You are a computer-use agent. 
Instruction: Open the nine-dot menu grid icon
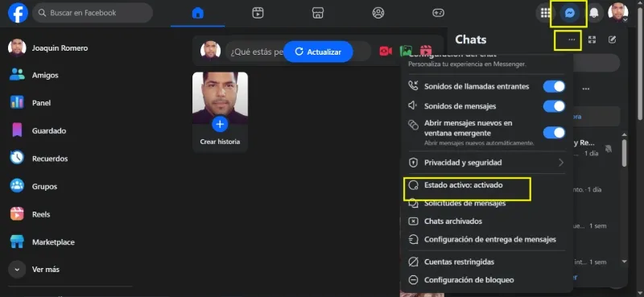(546, 13)
